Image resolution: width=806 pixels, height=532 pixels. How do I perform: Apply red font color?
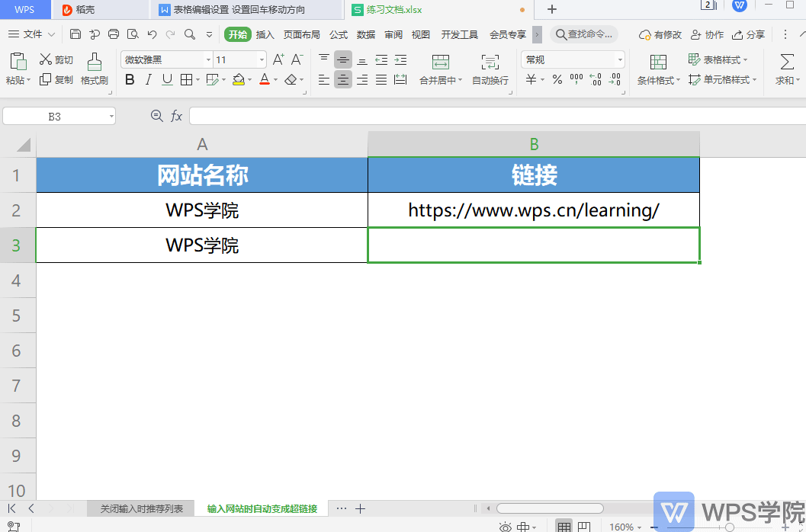[264, 80]
